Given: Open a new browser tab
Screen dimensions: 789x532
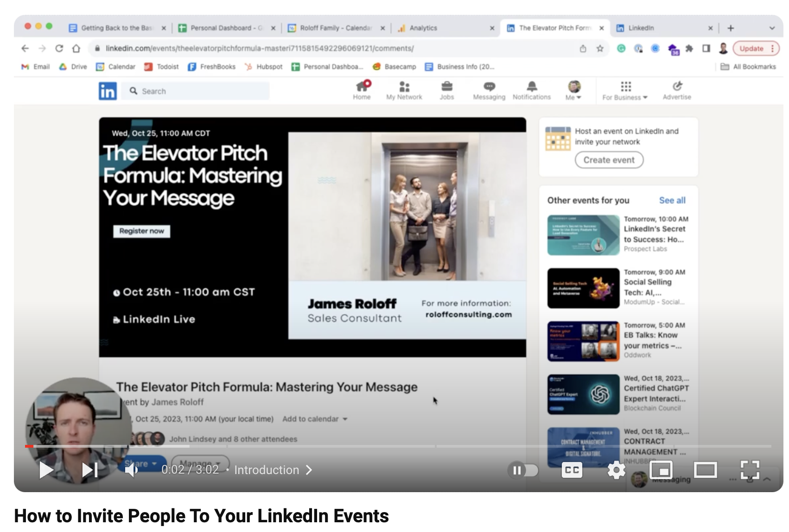Looking at the screenshot, I should pyautogui.click(x=731, y=28).
